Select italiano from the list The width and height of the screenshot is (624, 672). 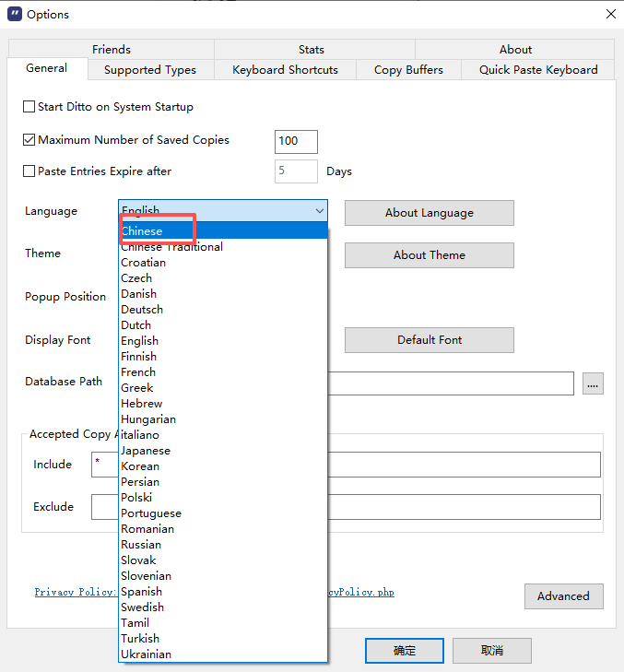(x=223, y=434)
